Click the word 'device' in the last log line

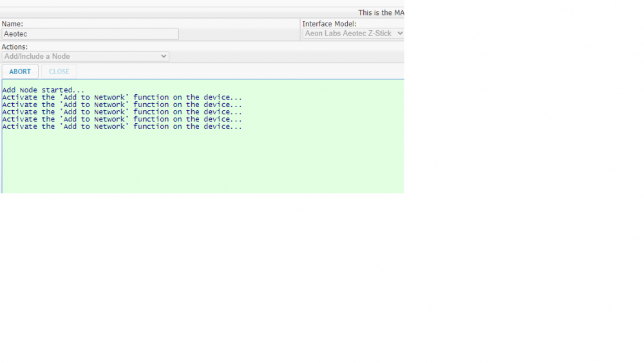[218, 127]
